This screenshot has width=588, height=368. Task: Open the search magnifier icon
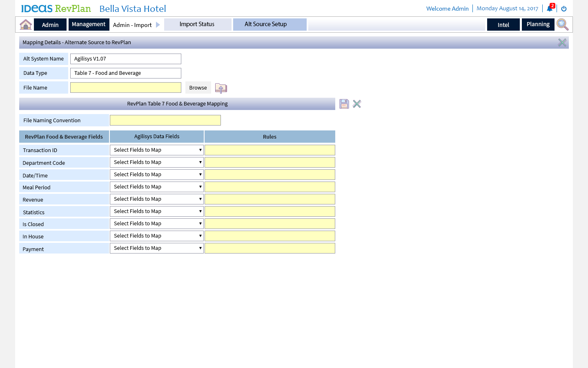coord(562,25)
